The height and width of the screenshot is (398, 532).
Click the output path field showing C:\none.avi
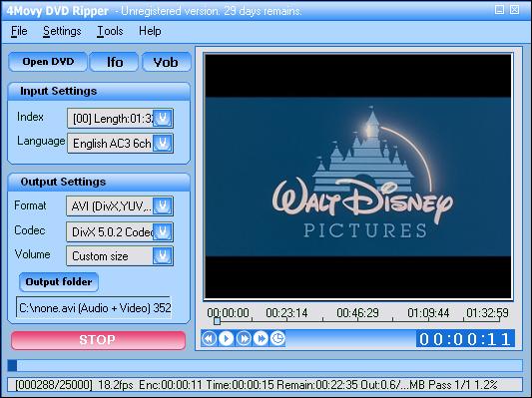coord(94,308)
